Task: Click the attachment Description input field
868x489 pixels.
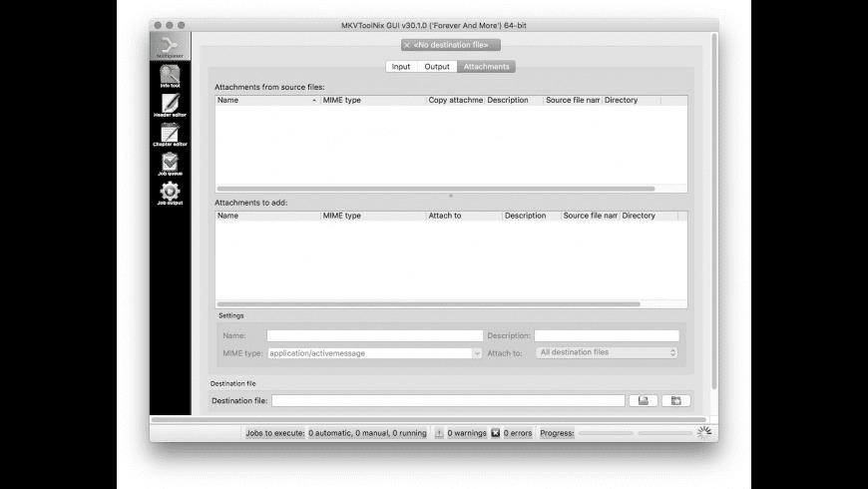Action: click(607, 335)
